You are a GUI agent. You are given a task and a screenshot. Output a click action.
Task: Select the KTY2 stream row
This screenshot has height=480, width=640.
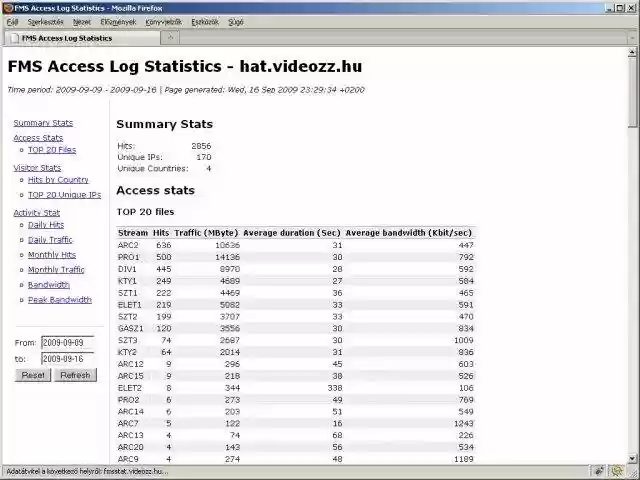pos(296,352)
